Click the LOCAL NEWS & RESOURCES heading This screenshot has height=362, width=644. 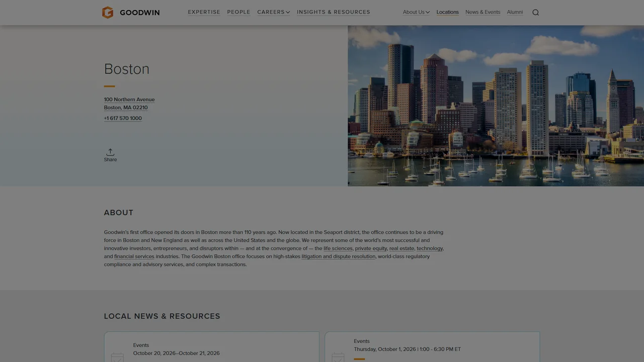pyautogui.click(x=162, y=316)
